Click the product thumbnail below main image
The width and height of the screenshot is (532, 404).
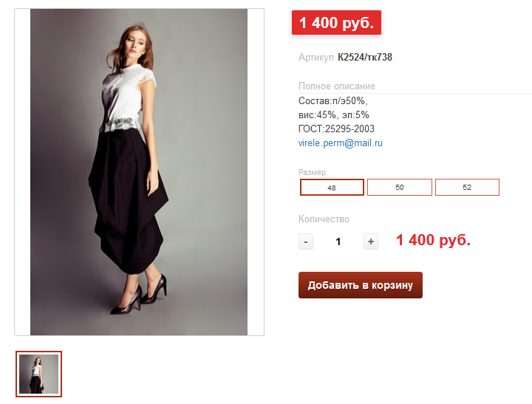(x=39, y=374)
